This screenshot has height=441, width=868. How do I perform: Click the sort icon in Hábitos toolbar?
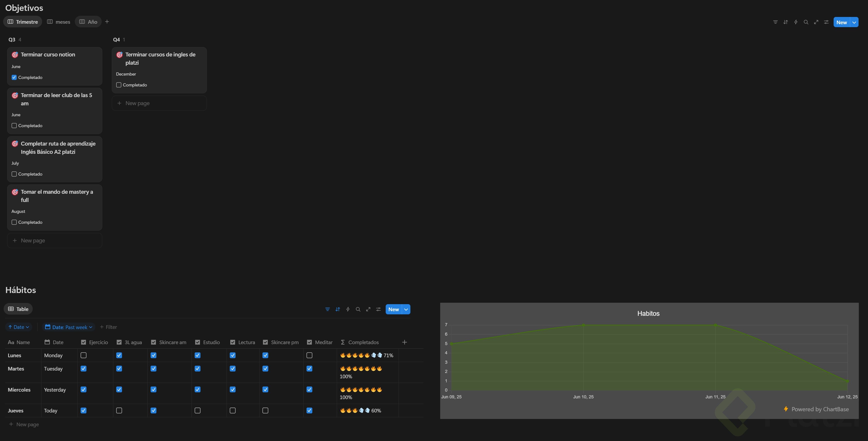coord(338,309)
